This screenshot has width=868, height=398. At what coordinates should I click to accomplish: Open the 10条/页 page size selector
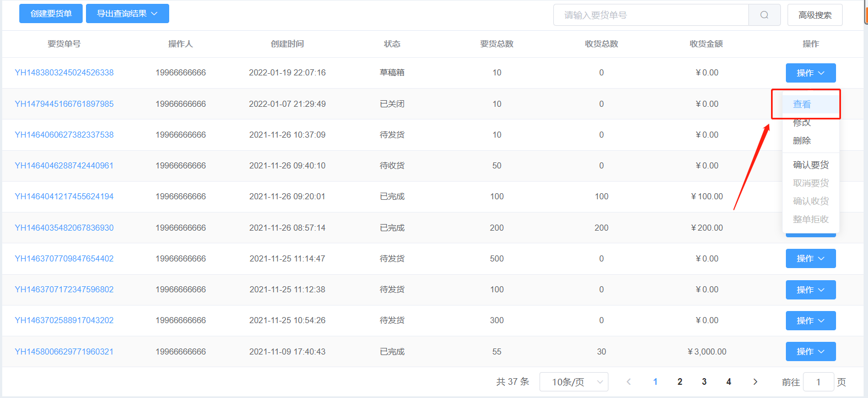click(574, 382)
